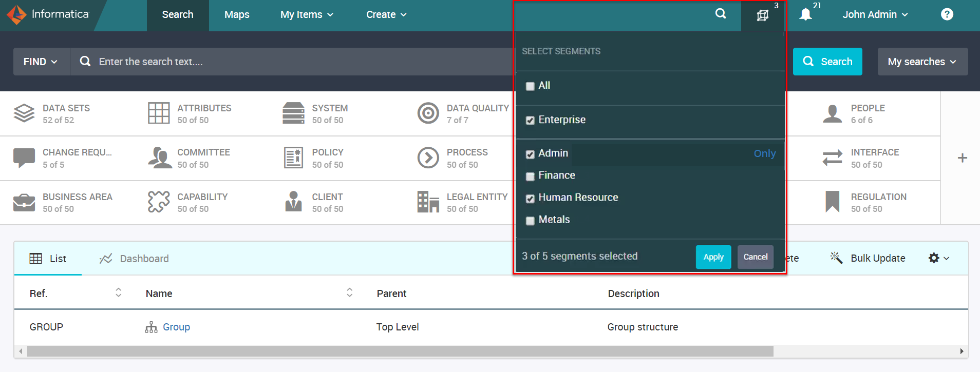Check the Finance segment checkbox
The height and width of the screenshot is (372, 980).
[x=530, y=177]
